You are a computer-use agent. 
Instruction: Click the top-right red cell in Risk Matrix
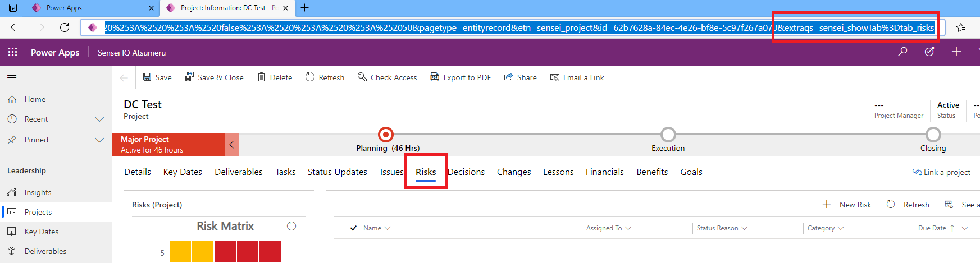coord(270,252)
